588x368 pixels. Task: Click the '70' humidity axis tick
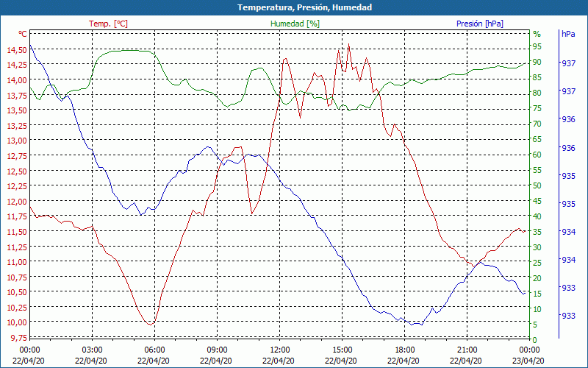(537, 124)
